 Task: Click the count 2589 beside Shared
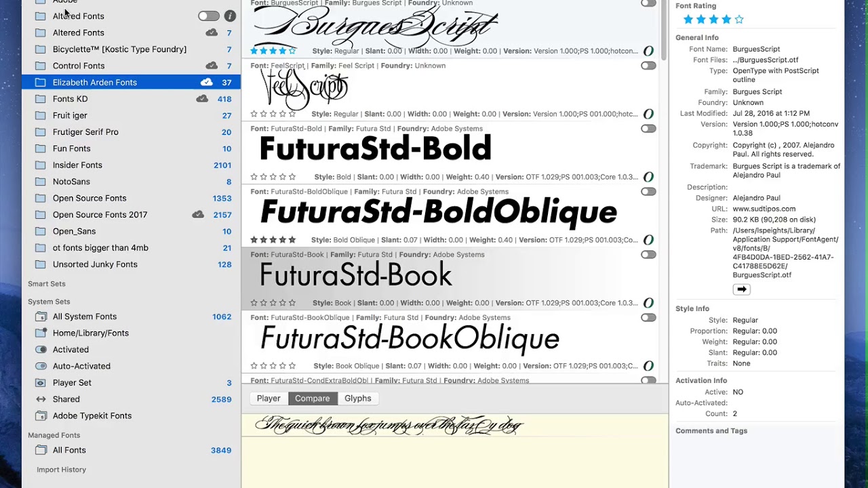point(221,399)
